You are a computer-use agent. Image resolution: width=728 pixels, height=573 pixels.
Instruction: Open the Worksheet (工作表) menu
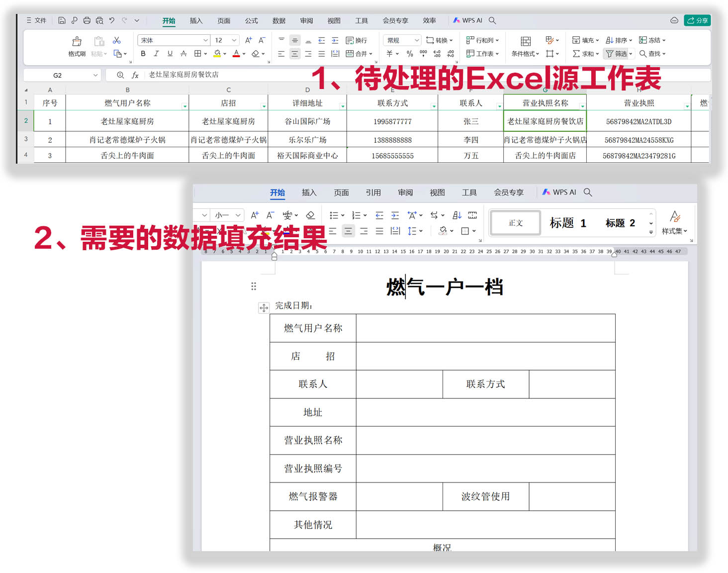(482, 54)
